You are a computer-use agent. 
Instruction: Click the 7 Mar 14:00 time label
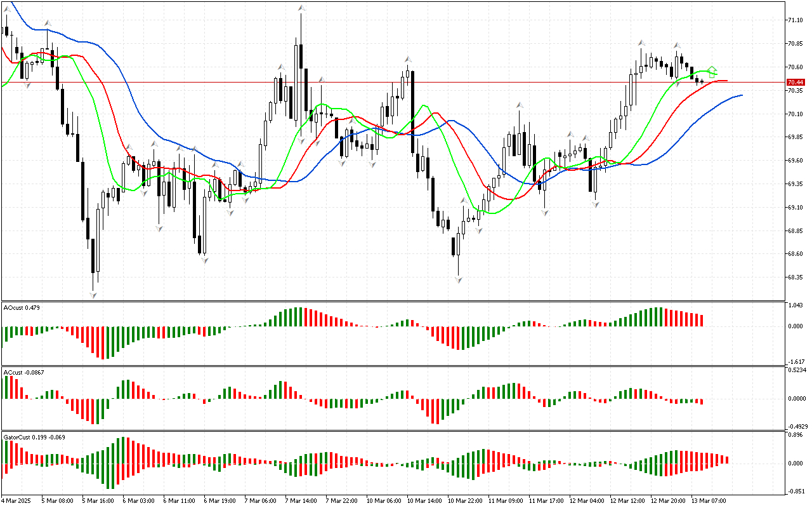click(x=302, y=501)
